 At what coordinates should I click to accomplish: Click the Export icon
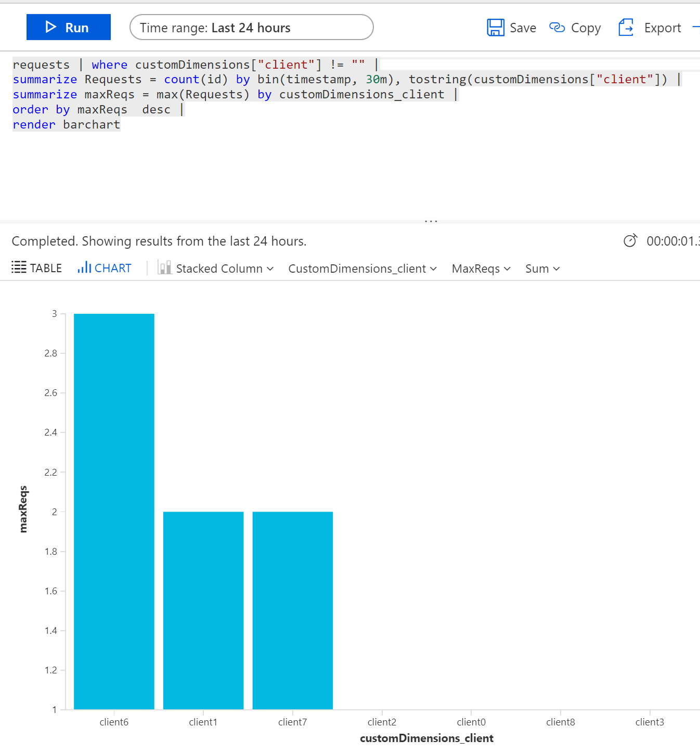[x=626, y=28]
